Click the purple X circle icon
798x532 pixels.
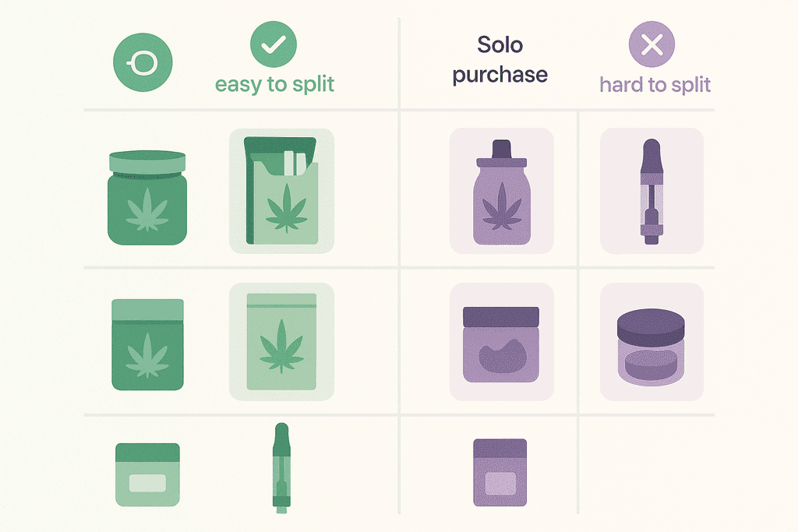[x=652, y=45]
